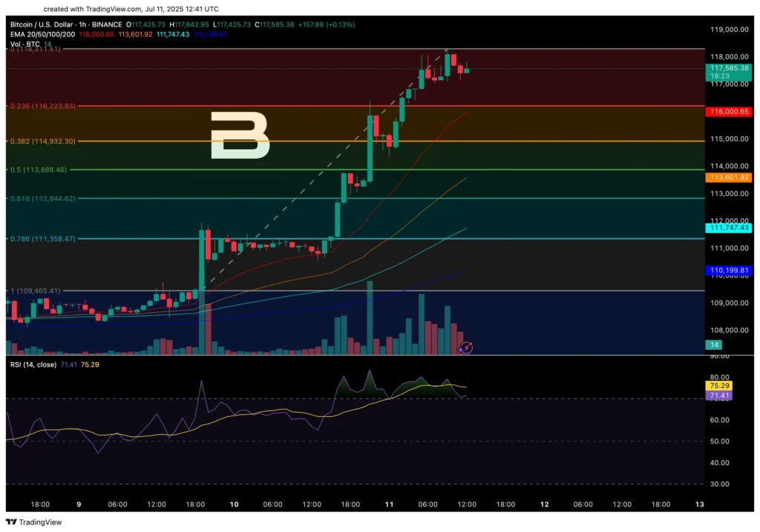This screenshot has width=760, height=532.
Task: Click the TradingView logo below the chart
Action: 33,522
